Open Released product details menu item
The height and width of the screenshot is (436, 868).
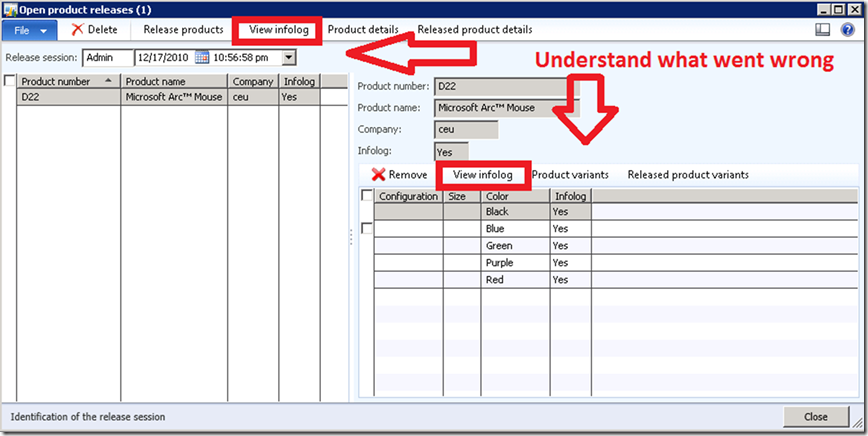[x=474, y=30]
